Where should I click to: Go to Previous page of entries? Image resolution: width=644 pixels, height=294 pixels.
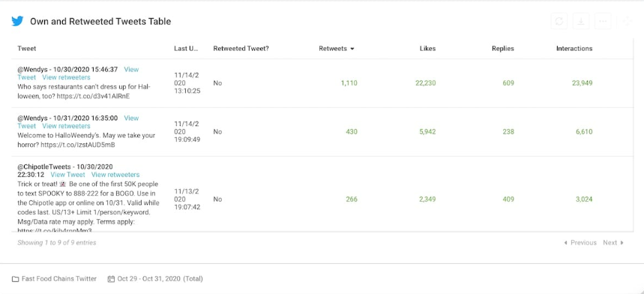(580, 243)
